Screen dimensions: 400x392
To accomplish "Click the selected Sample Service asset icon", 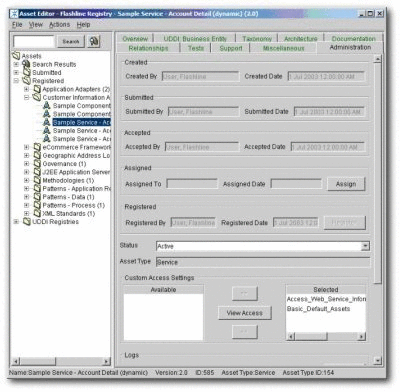I will point(47,122).
